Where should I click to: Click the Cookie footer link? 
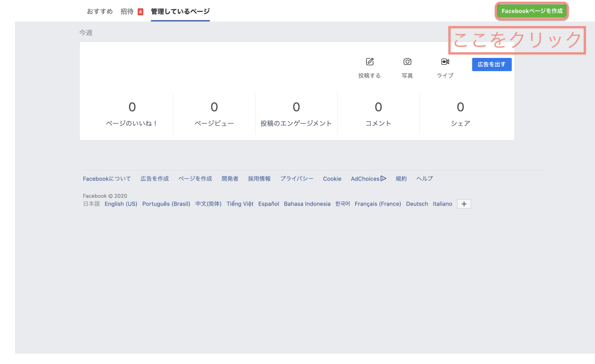coord(332,179)
